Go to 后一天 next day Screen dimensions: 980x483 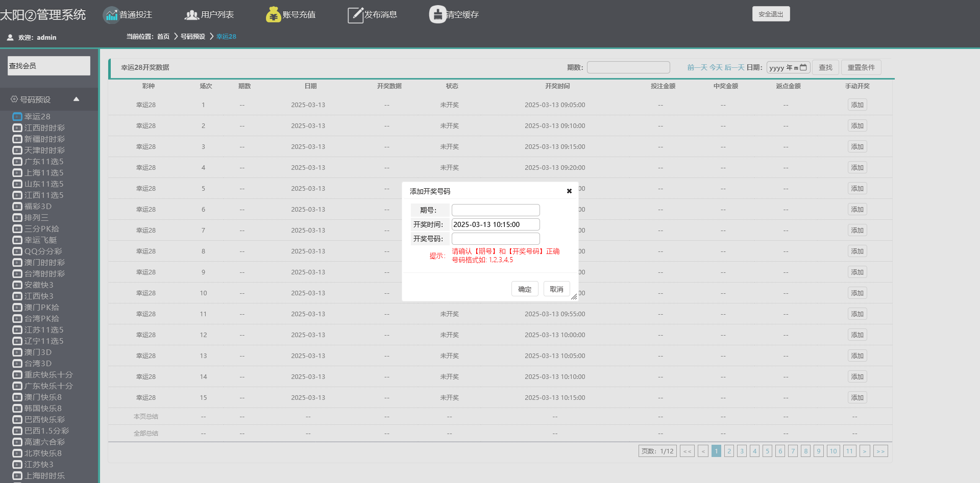pos(734,67)
